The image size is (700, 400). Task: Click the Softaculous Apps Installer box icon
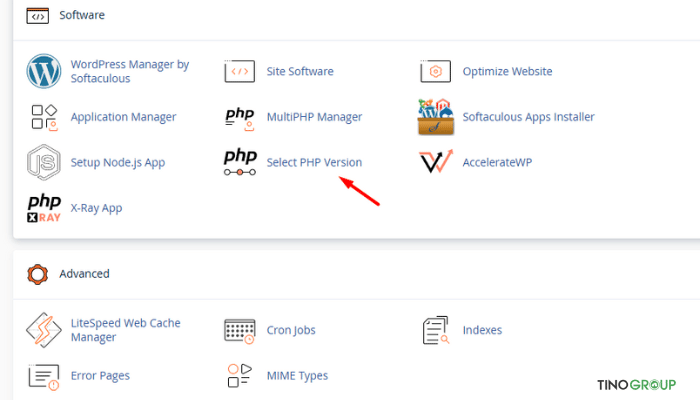click(x=436, y=117)
